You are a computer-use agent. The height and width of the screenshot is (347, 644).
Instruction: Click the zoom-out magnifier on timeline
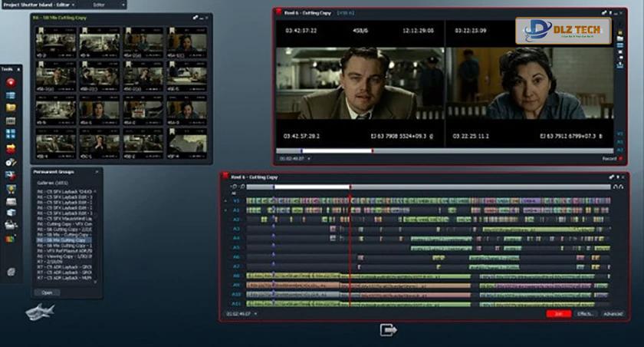[235, 187]
